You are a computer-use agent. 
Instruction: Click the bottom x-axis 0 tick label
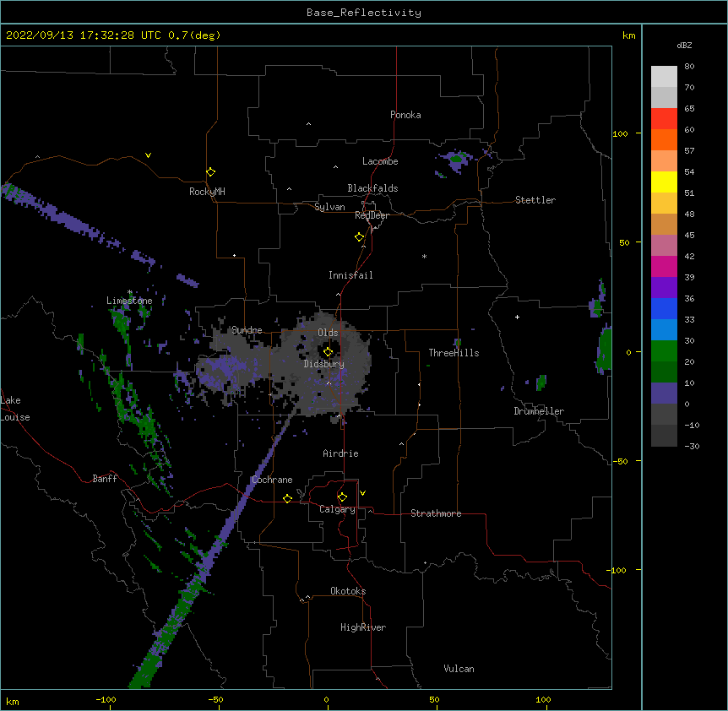coord(326,699)
